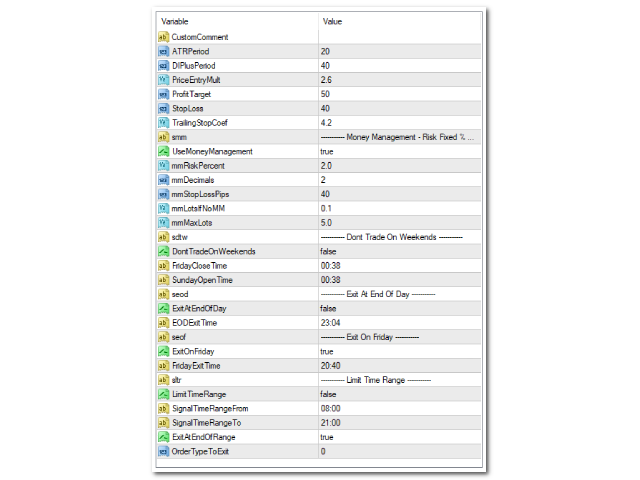Select the DontTradeOnWeekends value false

328,251
